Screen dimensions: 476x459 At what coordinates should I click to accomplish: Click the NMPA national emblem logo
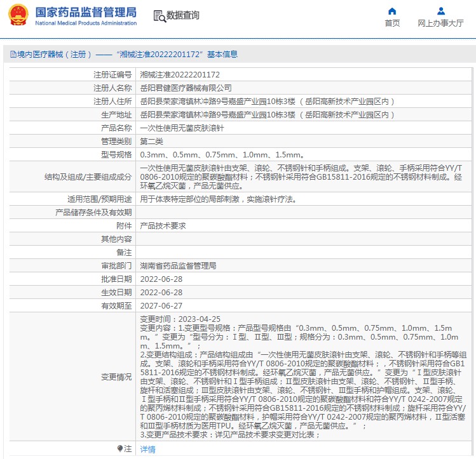click(x=18, y=15)
